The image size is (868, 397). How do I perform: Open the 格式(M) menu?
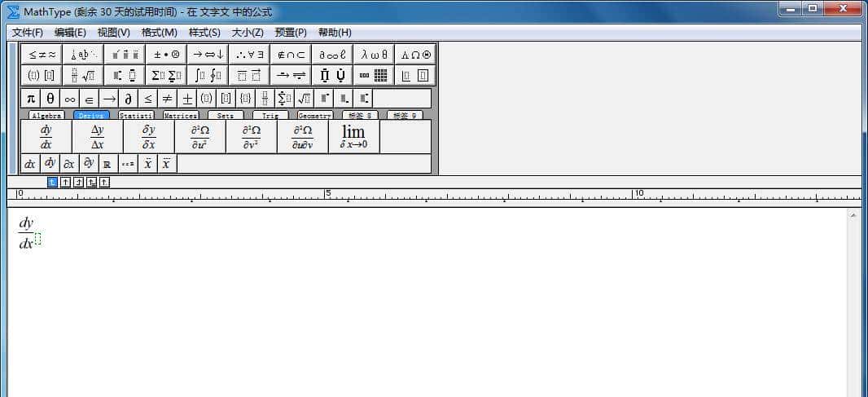pyautogui.click(x=159, y=33)
